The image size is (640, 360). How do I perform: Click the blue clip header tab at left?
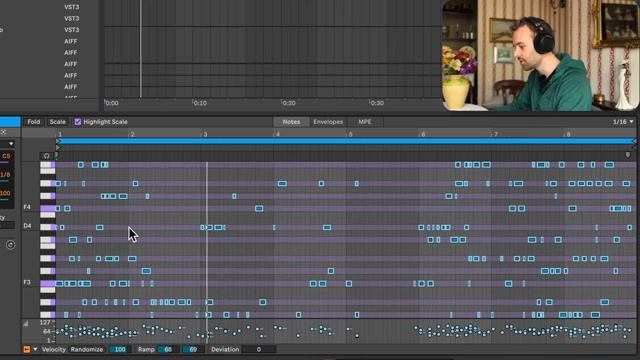click(10, 122)
